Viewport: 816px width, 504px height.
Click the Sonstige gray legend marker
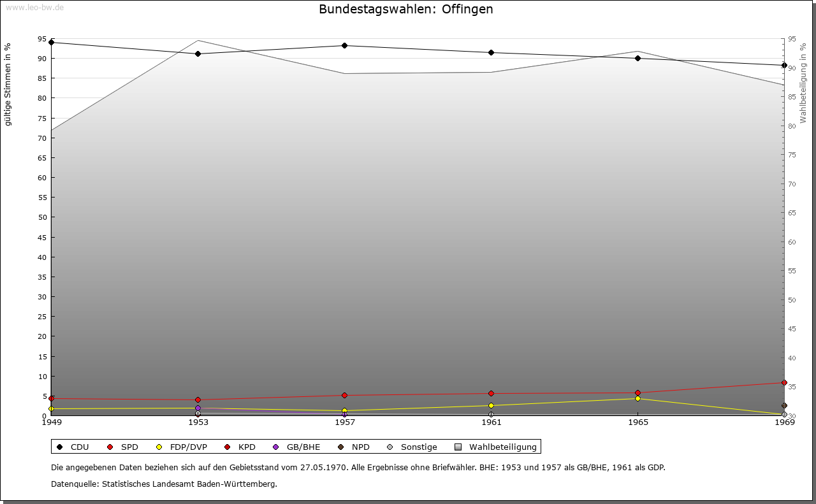(x=390, y=447)
